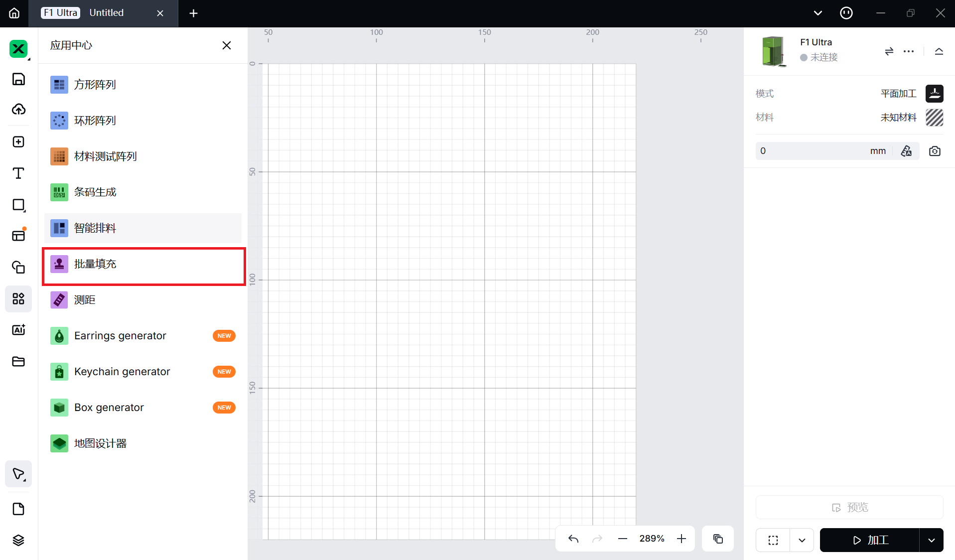
Task: Click the camera capture icon
Action: pyautogui.click(x=935, y=151)
